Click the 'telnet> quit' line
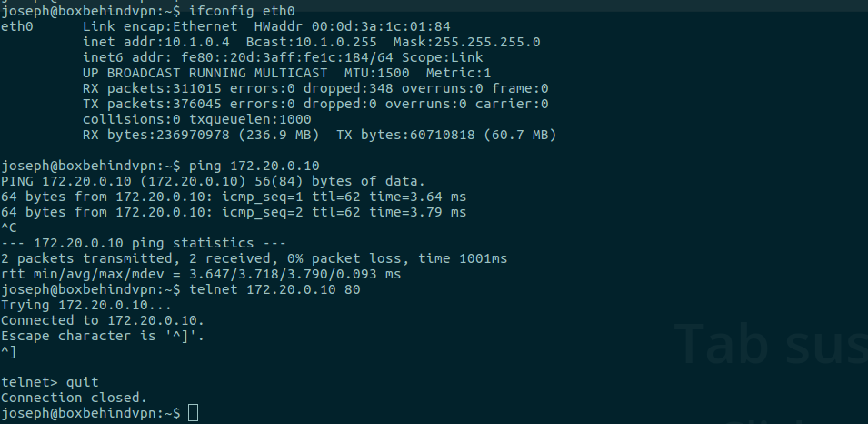This screenshot has width=868, height=424. 50,382
